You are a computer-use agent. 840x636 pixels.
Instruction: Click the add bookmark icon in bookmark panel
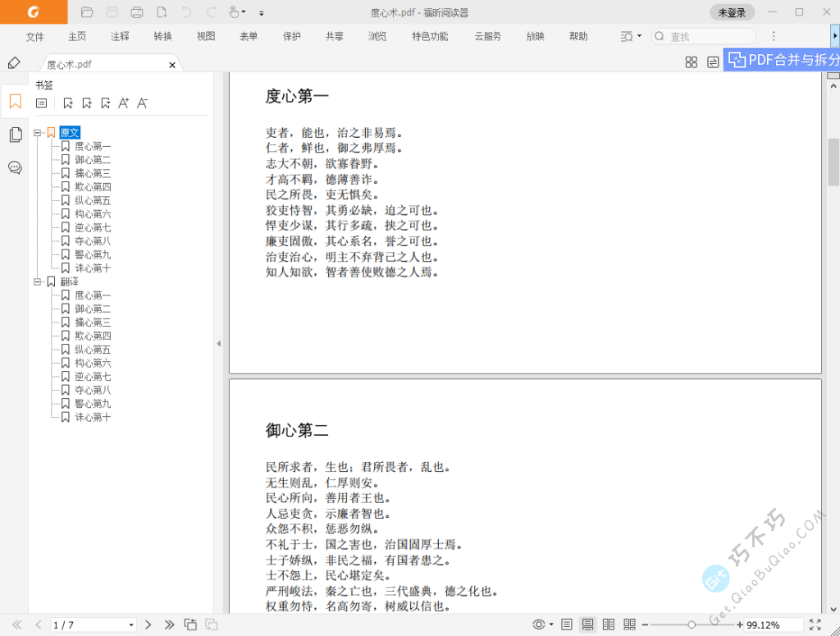[88, 103]
